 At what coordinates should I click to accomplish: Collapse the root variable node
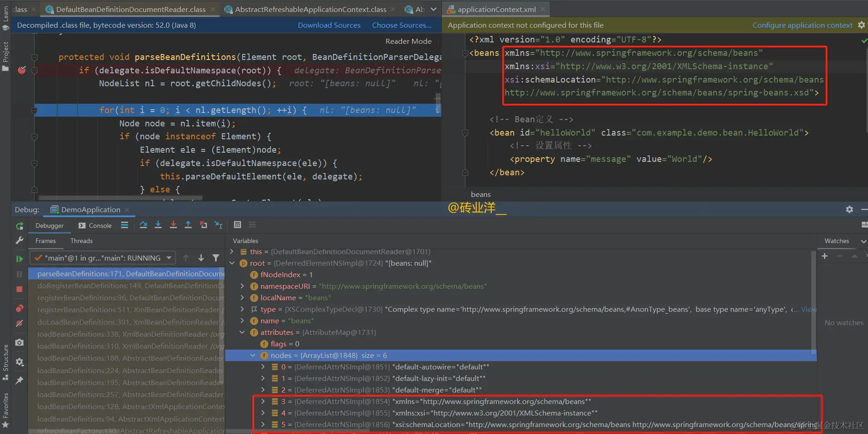click(x=232, y=263)
